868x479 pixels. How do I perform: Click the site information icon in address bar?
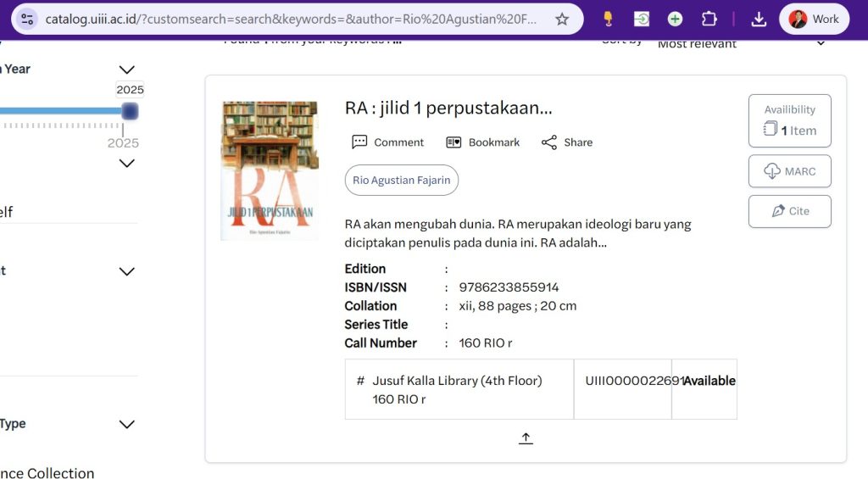tap(27, 19)
